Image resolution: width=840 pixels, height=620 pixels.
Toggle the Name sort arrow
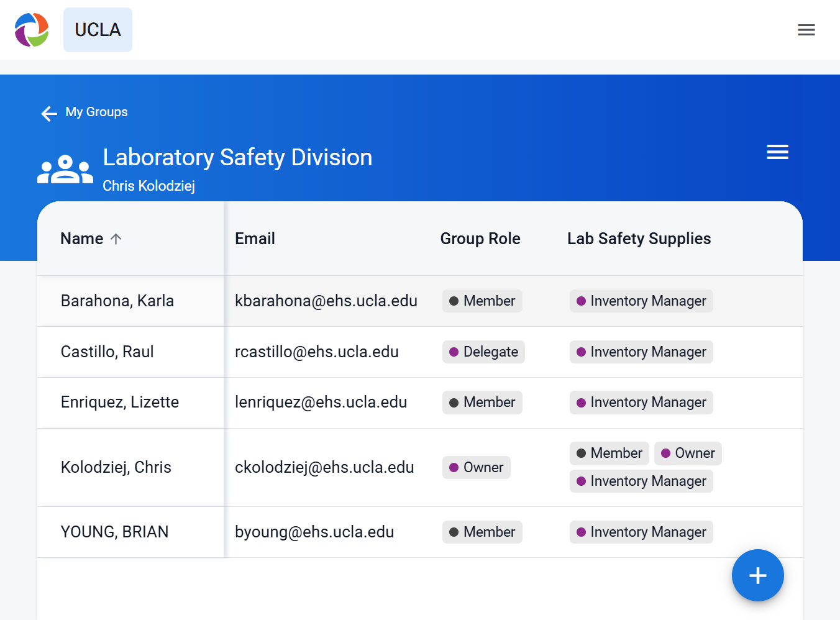[x=116, y=239]
